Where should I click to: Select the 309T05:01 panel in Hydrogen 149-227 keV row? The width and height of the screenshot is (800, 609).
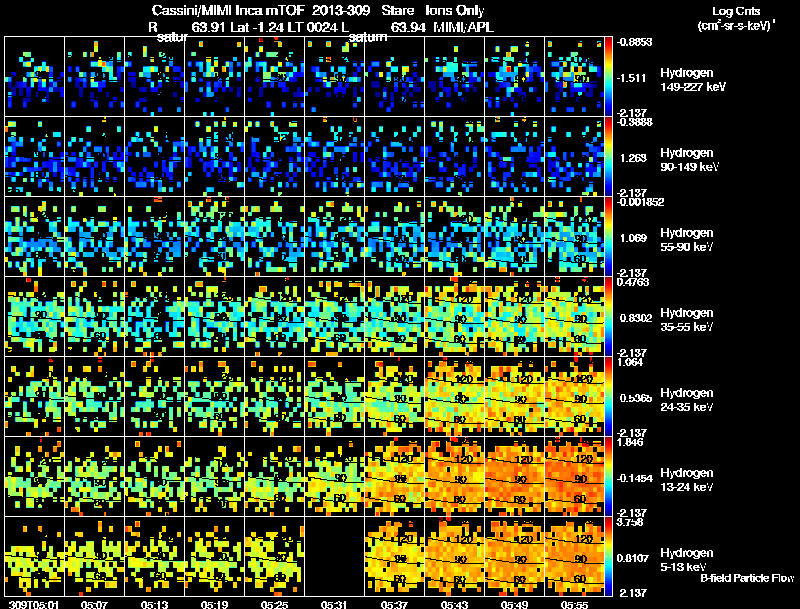click(34, 77)
